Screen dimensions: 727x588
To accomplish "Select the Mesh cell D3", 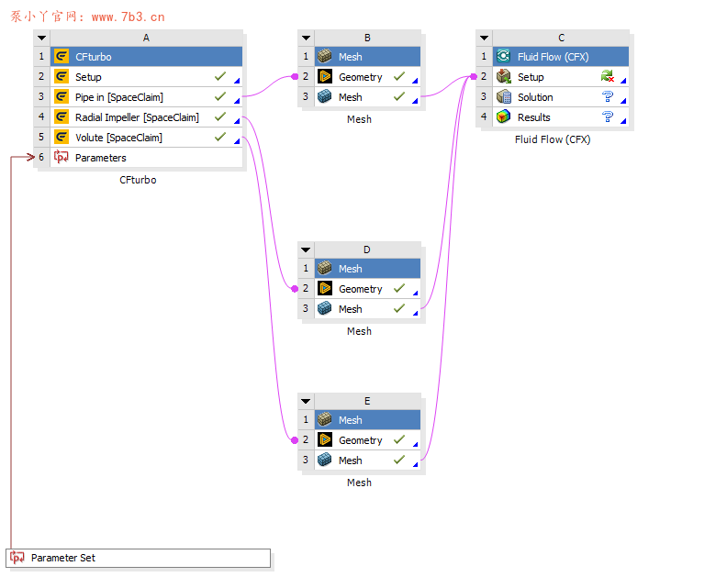I will 368,308.
